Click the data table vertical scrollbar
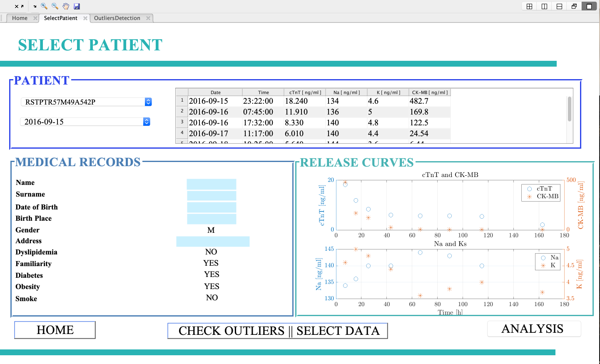600x364 pixels. pos(569,109)
